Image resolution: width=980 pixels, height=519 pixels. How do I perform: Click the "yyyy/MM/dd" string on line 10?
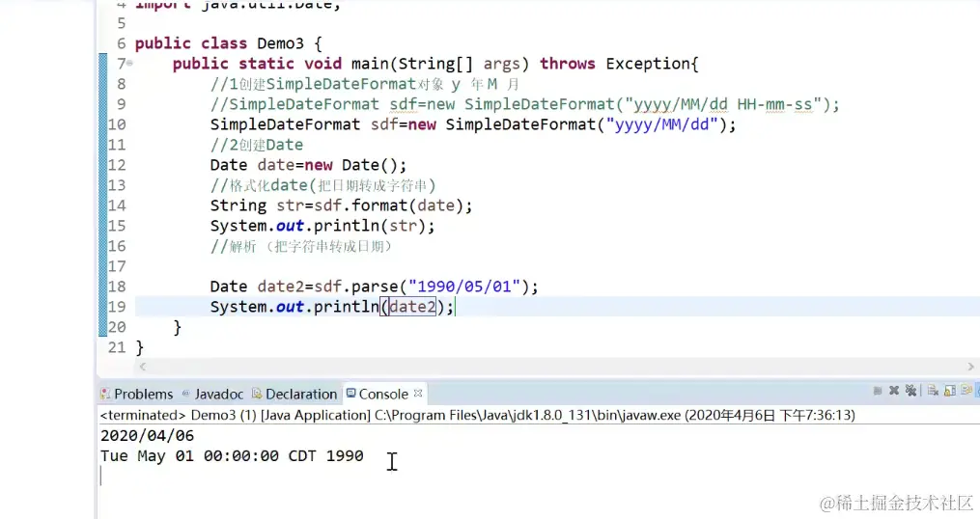pyautogui.click(x=662, y=124)
